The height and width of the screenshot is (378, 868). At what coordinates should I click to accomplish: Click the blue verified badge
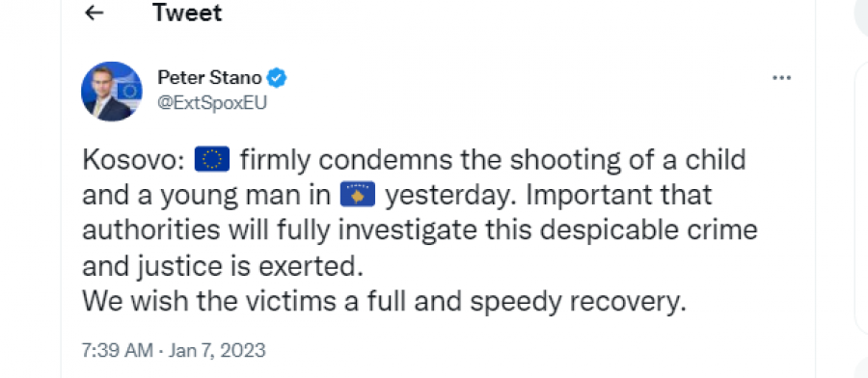click(x=277, y=78)
